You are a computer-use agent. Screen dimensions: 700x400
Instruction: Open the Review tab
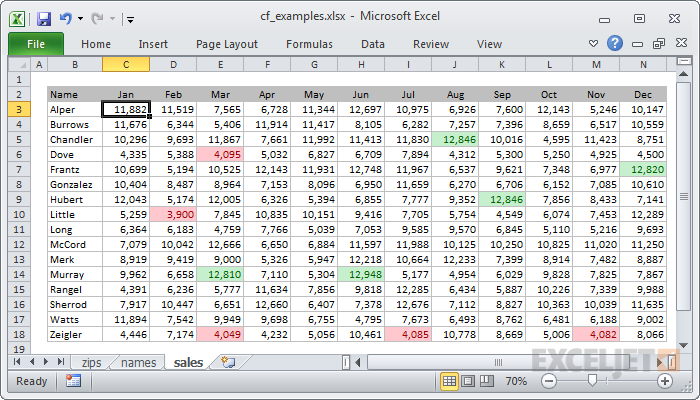pos(431,44)
